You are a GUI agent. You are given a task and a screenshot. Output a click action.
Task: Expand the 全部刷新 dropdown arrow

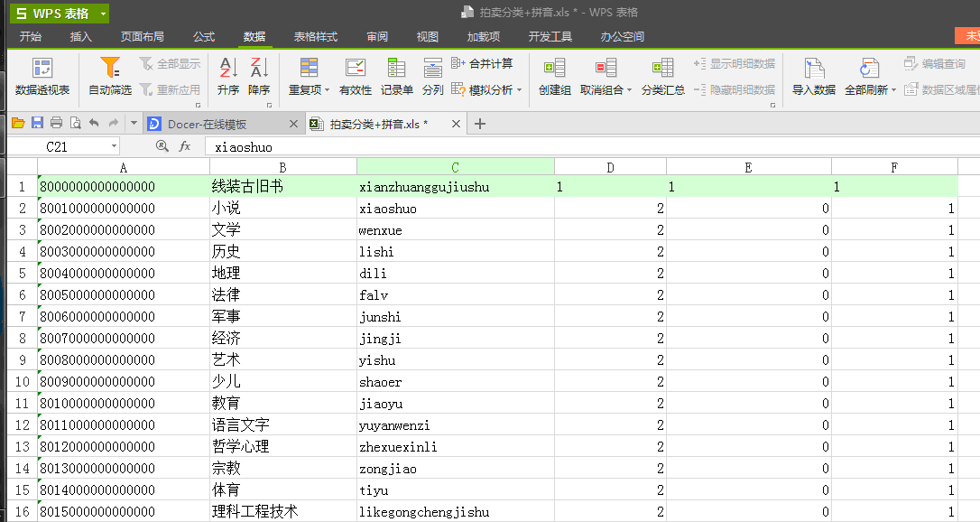(x=893, y=90)
